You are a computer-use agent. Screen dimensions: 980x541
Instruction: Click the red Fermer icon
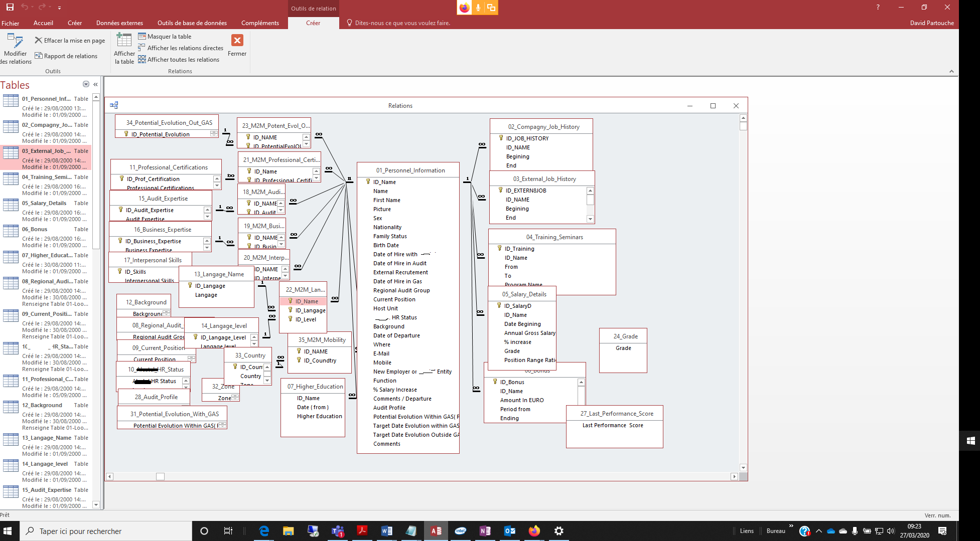(x=237, y=41)
